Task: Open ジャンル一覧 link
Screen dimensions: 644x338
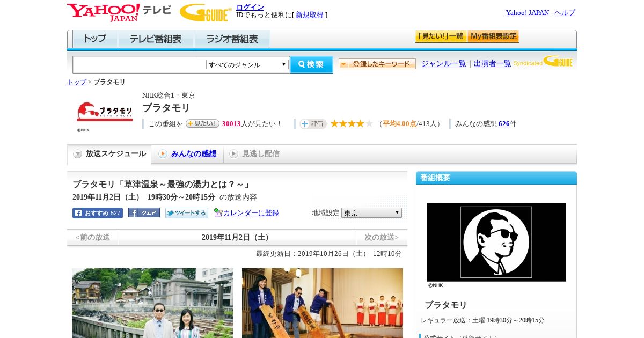Action: (444, 64)
